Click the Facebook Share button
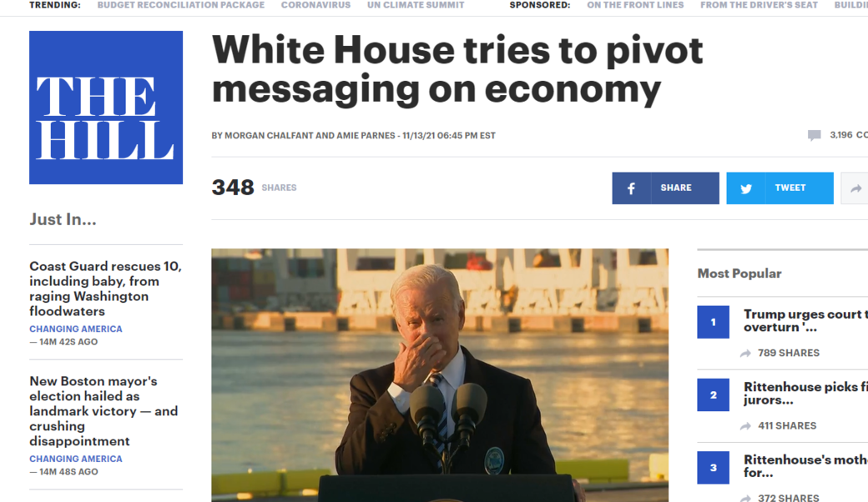The image size is (868, 502). coord(665,188)
